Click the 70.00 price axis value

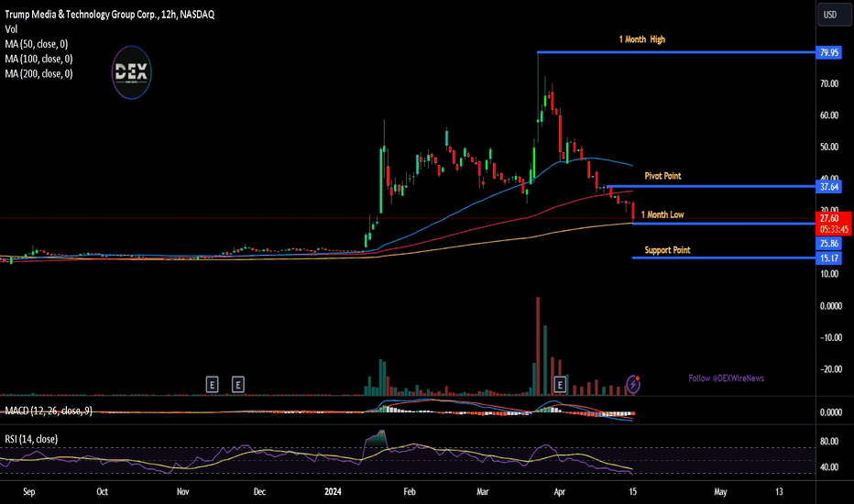[x=829, y=84]
